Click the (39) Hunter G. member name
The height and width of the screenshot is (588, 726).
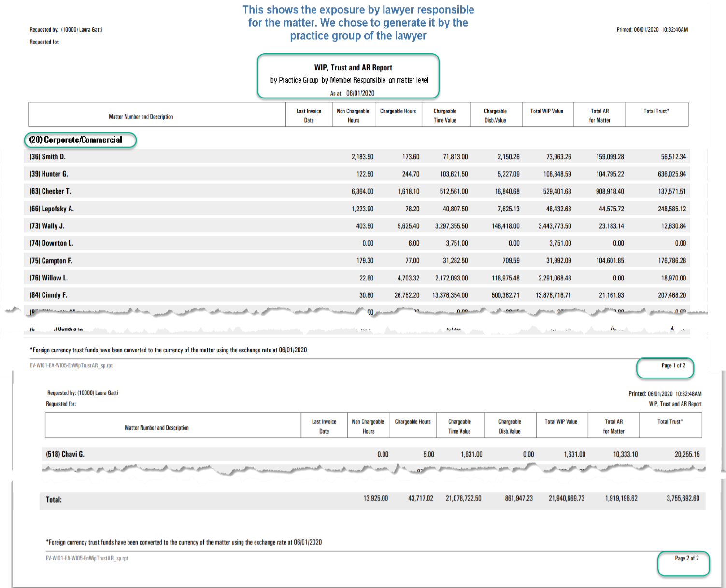tap(49, 174)
